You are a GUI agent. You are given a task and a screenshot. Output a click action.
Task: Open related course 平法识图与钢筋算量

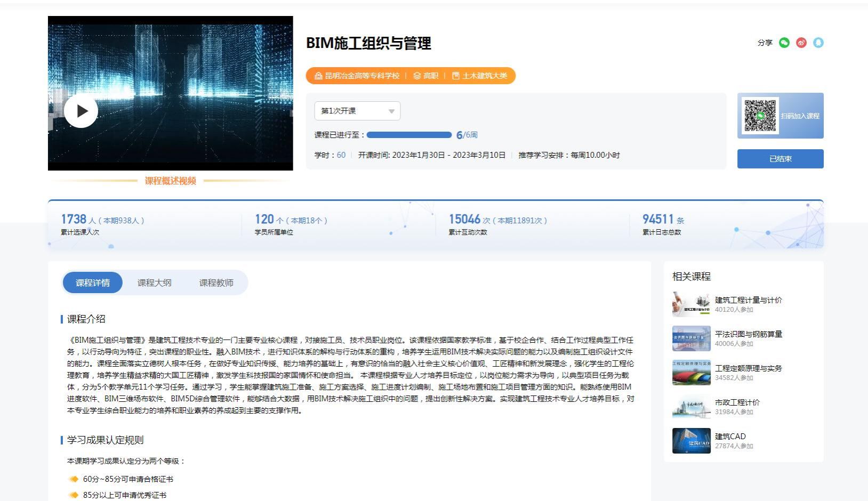[748, 334]
